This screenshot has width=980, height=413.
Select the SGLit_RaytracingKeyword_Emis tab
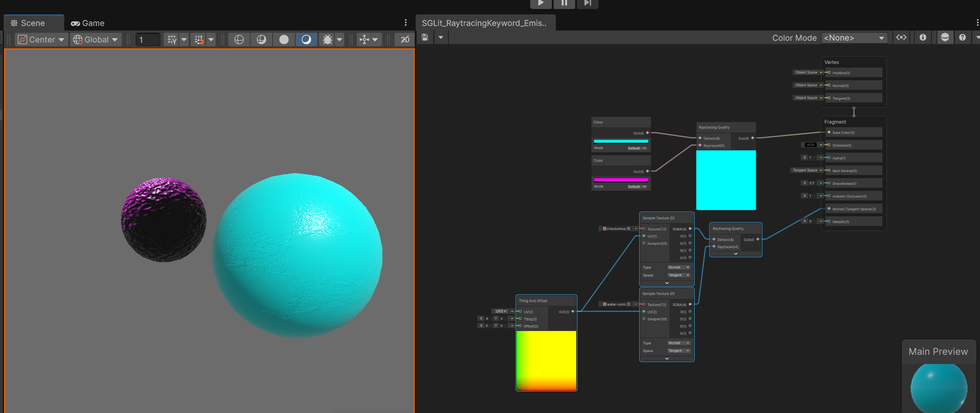(x=485, y=22)
